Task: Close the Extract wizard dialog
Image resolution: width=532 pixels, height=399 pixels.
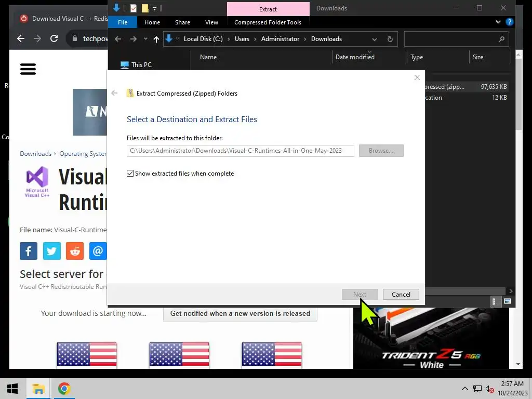Action: [417, 78]
